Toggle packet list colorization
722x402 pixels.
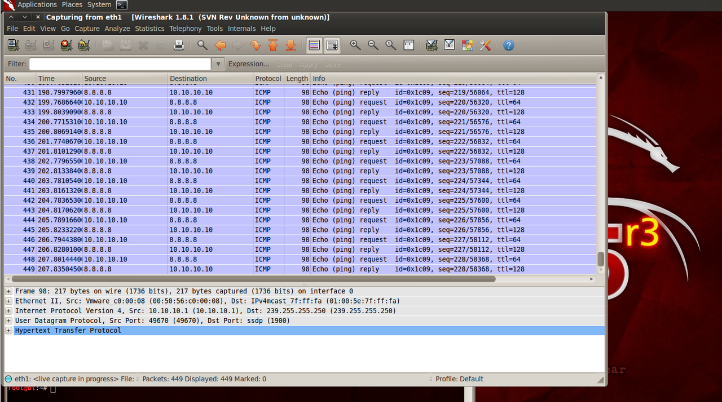coord(314,45)
